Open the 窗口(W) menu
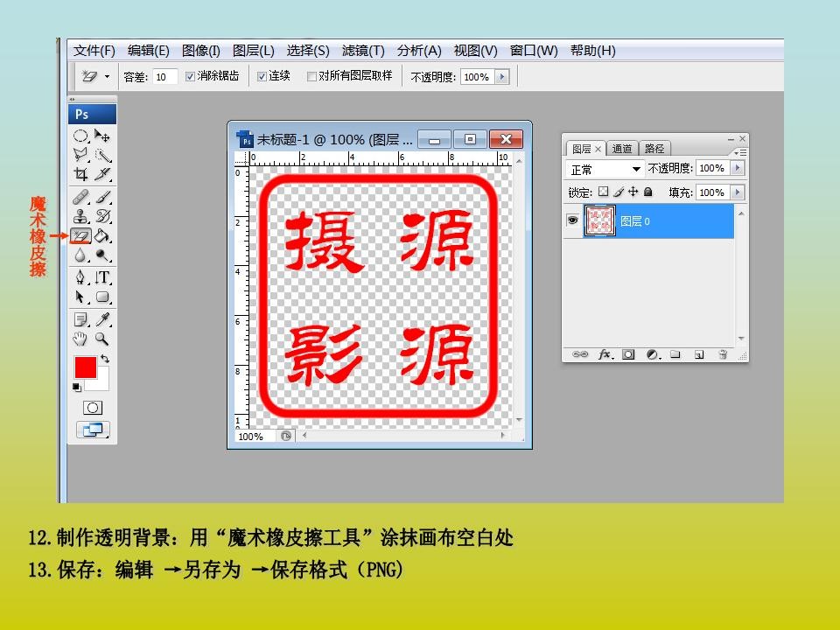This screenshot has height=630, width=840. pos(534,51)
